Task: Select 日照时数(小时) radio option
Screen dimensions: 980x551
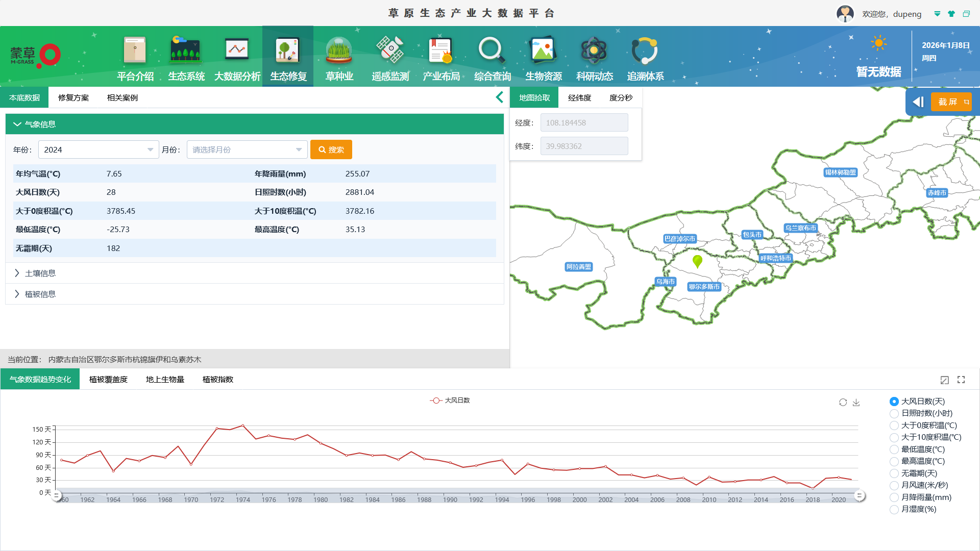Action: pos(894,414)
